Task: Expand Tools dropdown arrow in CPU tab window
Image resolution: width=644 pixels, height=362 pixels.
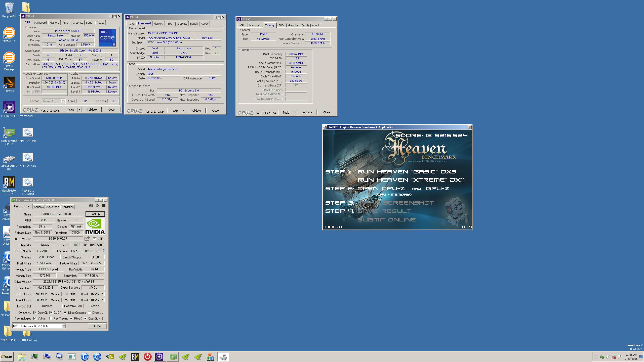Action: [x=79, y=110]
